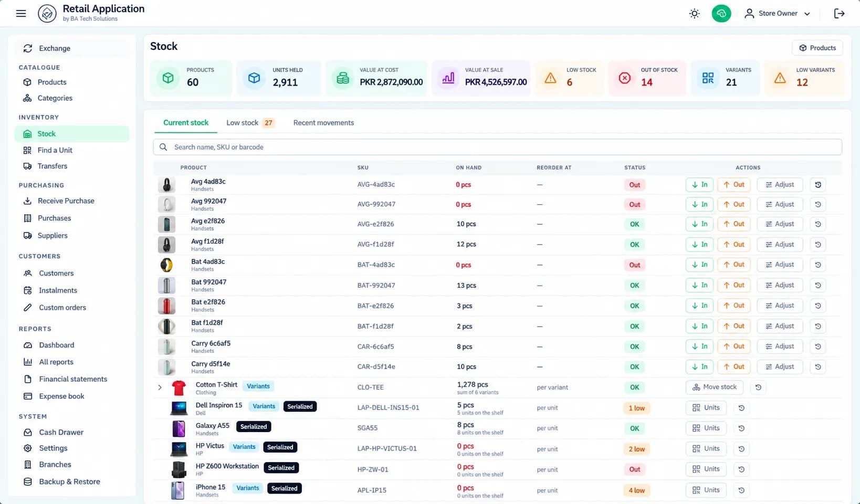The image size is (860, 504).
Task: Toggle the light/dark theme sun icon
Action: pos(694,14)
